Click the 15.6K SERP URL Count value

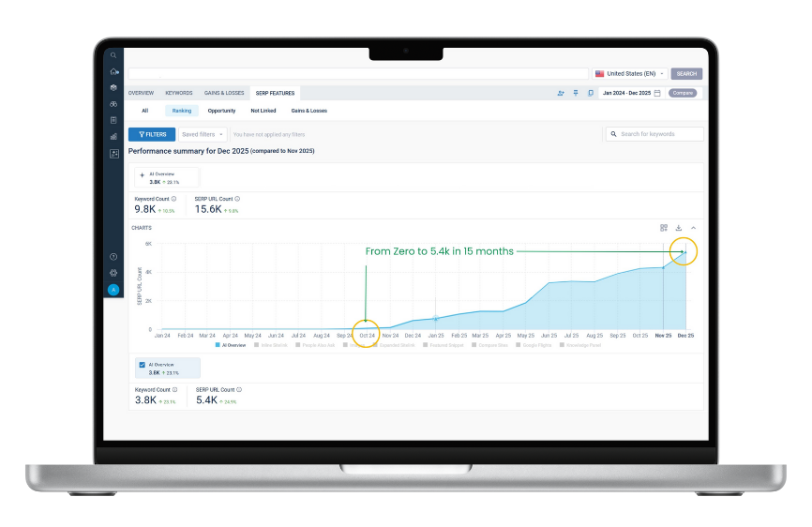(208, 209)
